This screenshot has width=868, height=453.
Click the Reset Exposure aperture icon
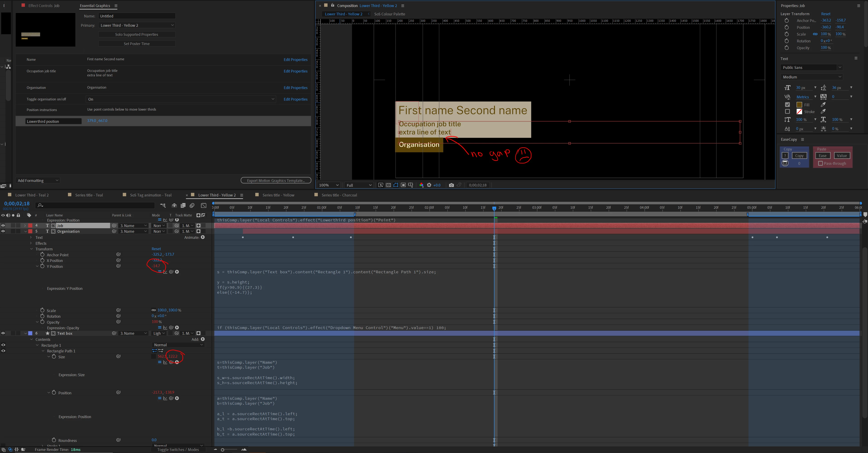click(x=429, y=185)
